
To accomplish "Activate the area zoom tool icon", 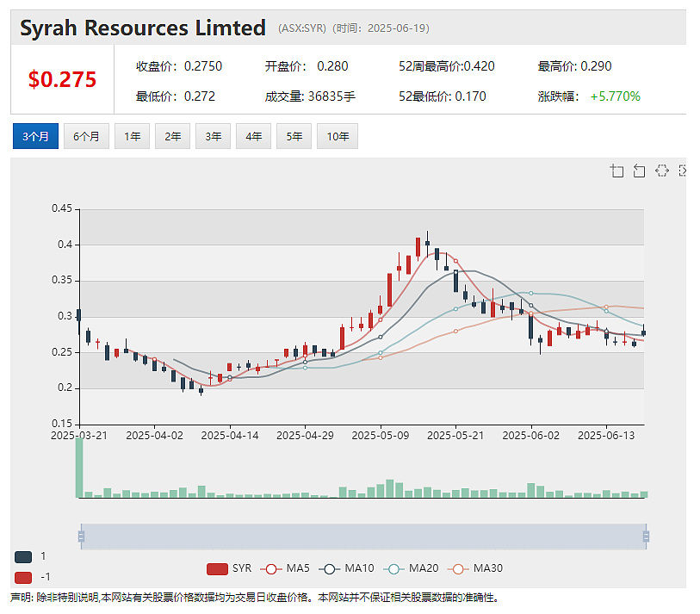I will (x=617, y=171).
